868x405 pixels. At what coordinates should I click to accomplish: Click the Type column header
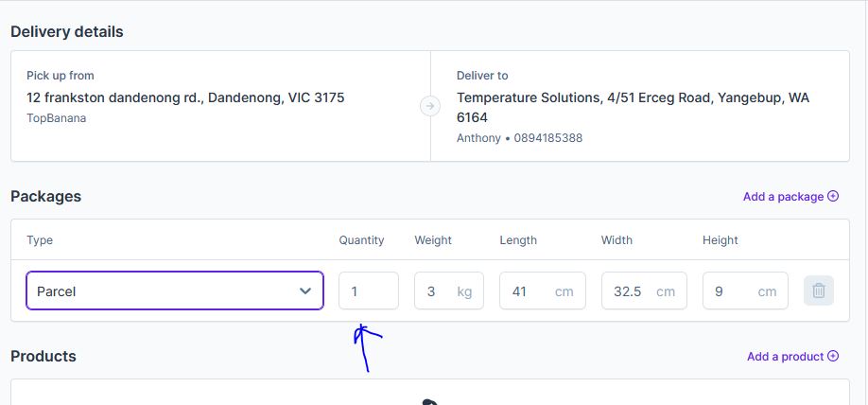coord(40,240)
